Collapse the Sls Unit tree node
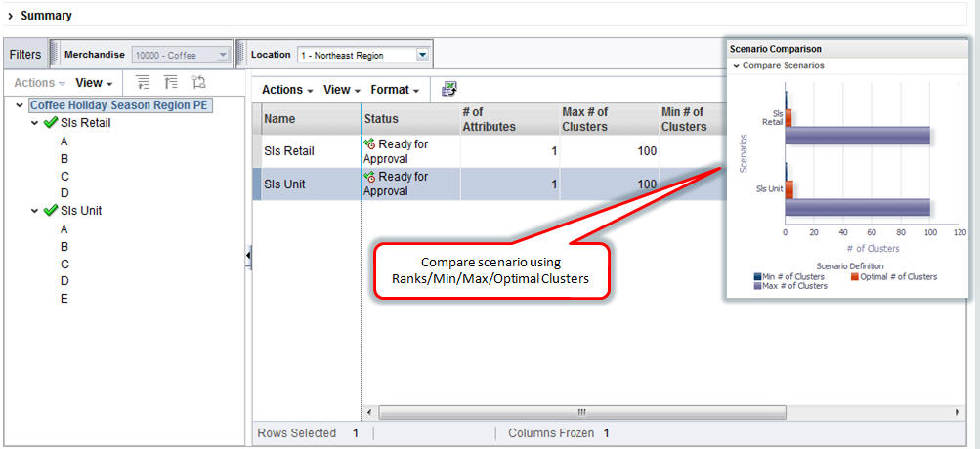 click(35, 211)
